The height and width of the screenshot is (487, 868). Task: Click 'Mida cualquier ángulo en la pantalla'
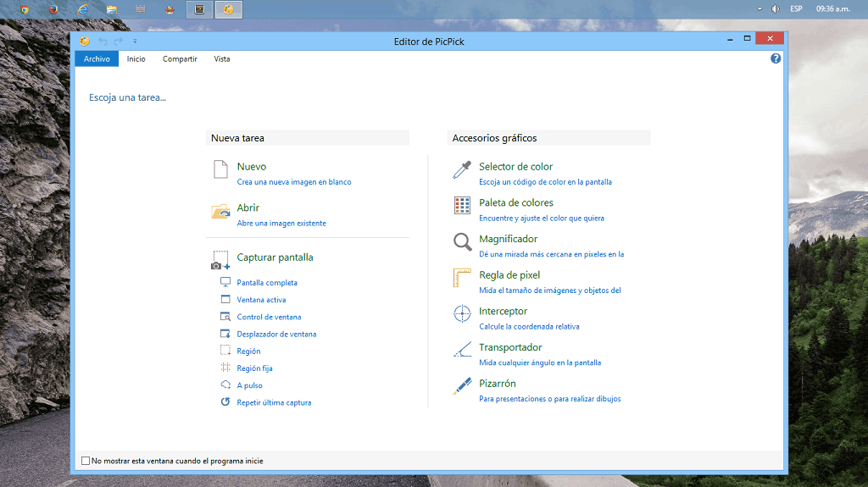tap(540, 362)
